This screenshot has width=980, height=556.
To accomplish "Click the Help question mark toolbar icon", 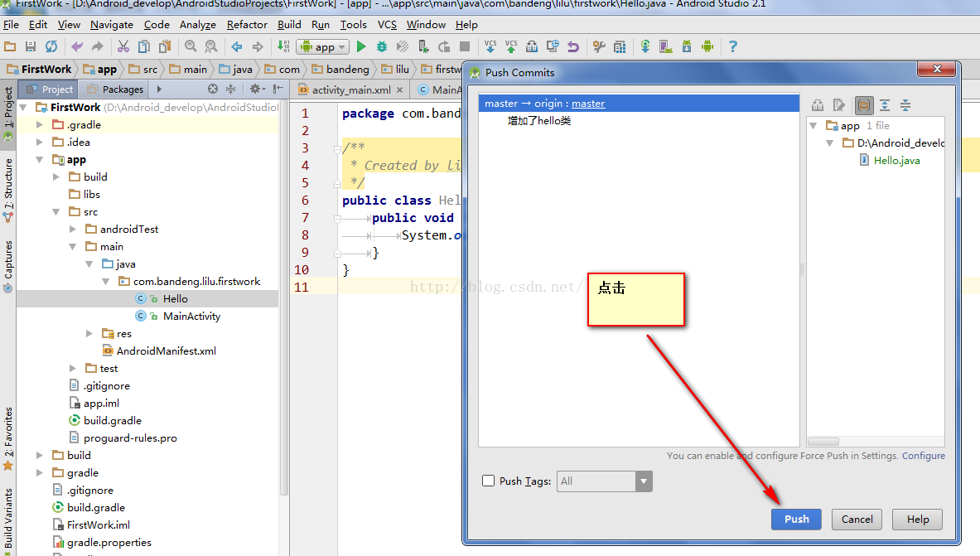I will [732, 47].
